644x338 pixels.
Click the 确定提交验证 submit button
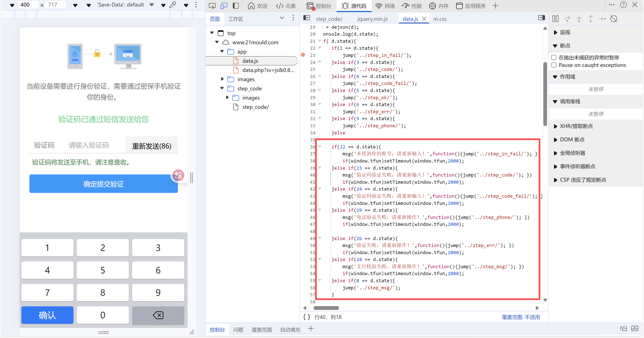(x=103, y=184)
